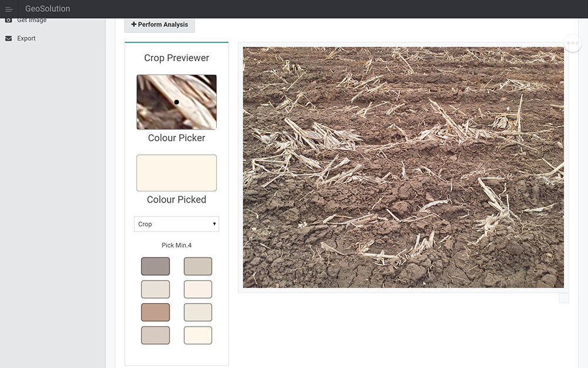Click the camera icon for Get Image
Viewport: 588px width, 368px height.
8,21
